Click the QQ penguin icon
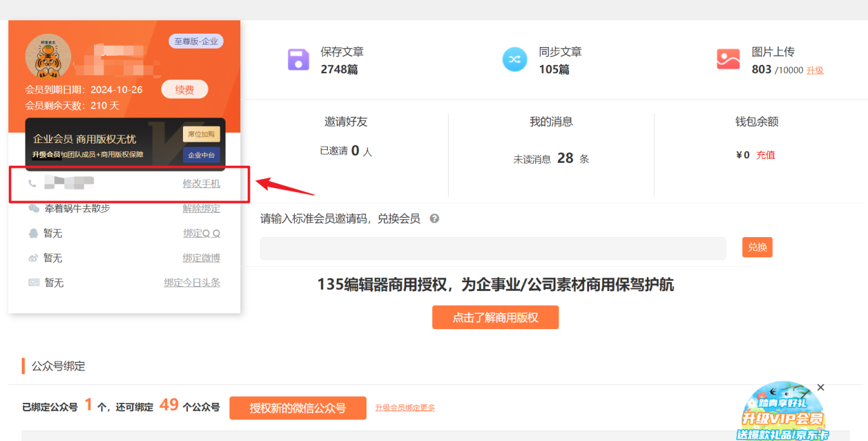 coord(34,233)
